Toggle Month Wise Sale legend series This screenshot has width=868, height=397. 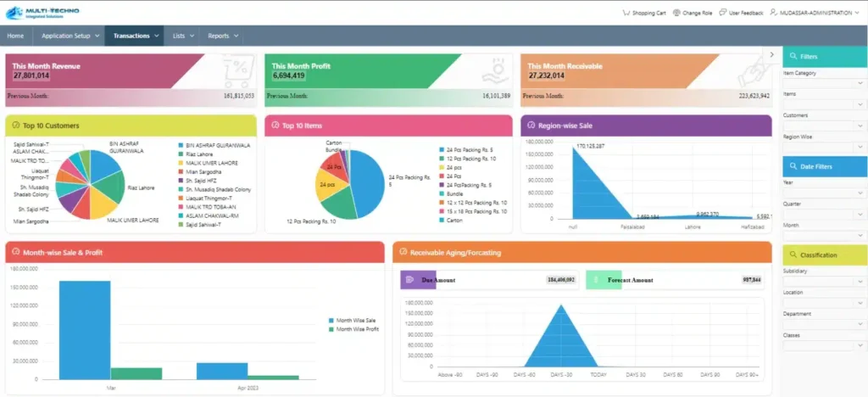pos(354,320)
